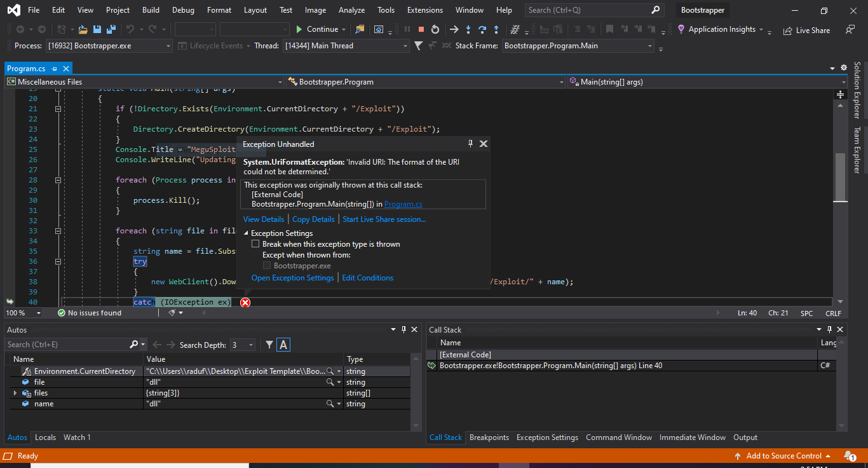
Task: Click the Autos panel filter funnel icon
Action: coord(269,345)
